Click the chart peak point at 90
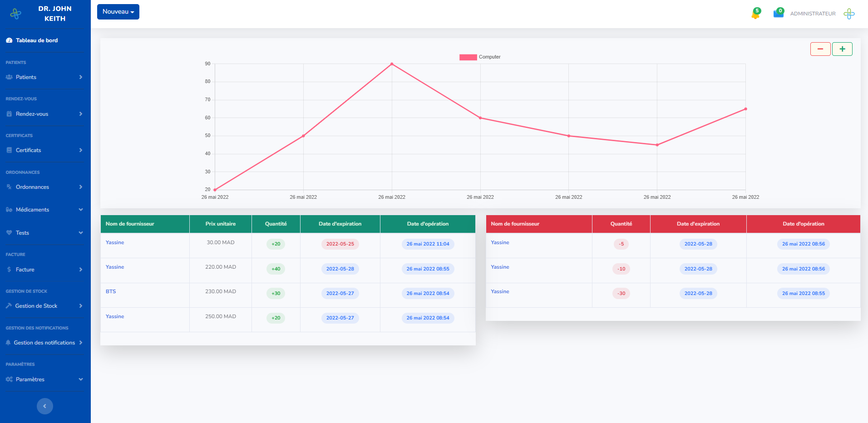 click(x=392, y=64)
